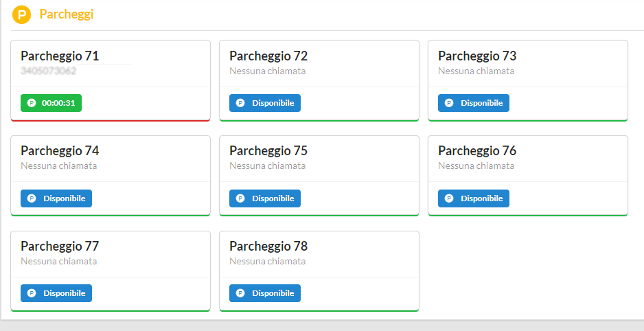Click the blurred phone number under Parcheggio 71
Screen dimensions: 644x331
coord(48,71)
